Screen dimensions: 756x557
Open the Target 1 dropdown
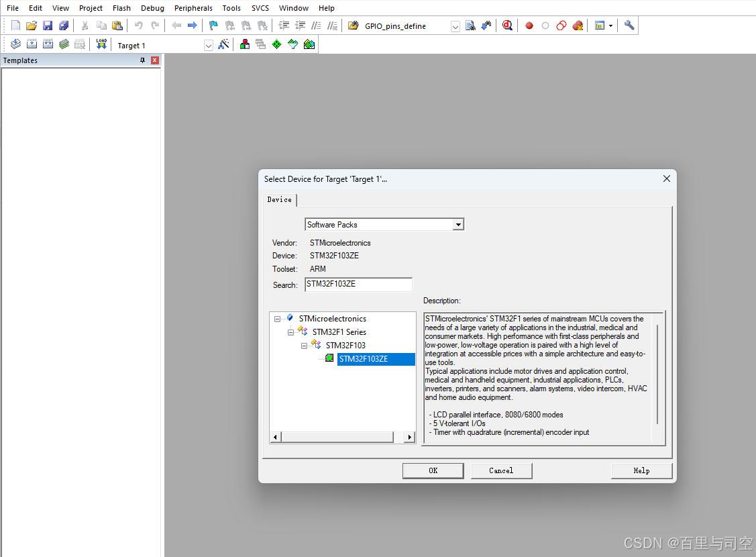click(208, 46)
